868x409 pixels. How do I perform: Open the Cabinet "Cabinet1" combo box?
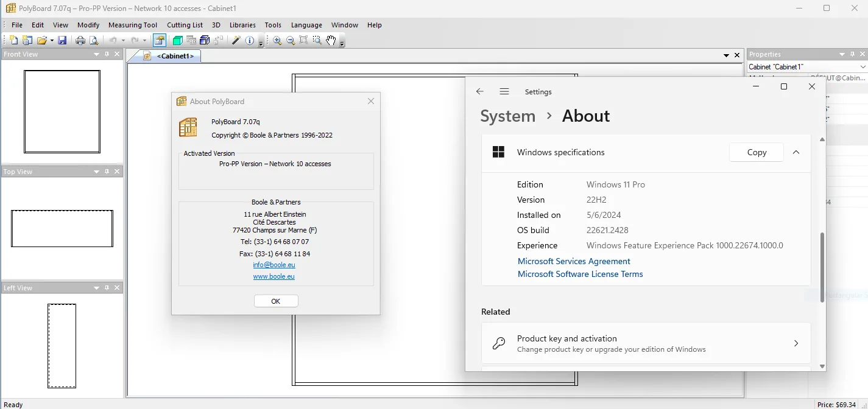[x=807, y=66]
